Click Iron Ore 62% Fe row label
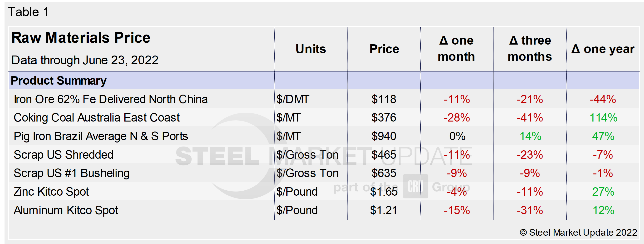Image resolution: width=644 pixels, height=244 pixels. pos(111,99)
